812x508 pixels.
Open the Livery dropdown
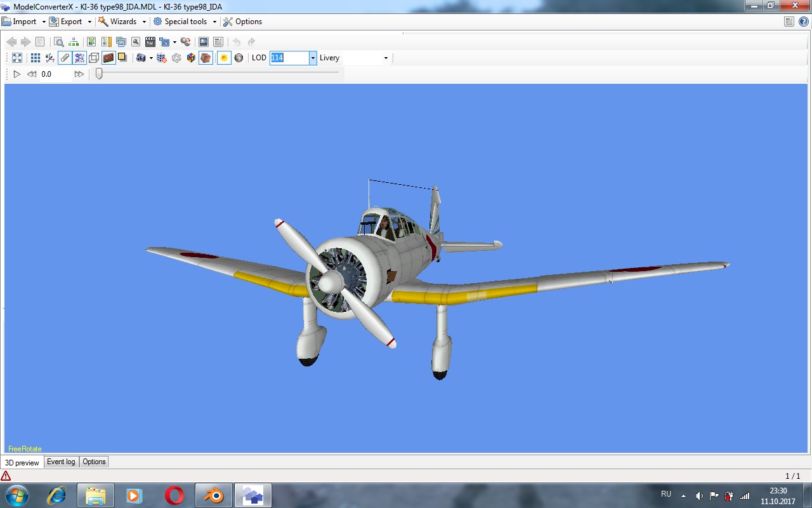click(x=385, y=58)
